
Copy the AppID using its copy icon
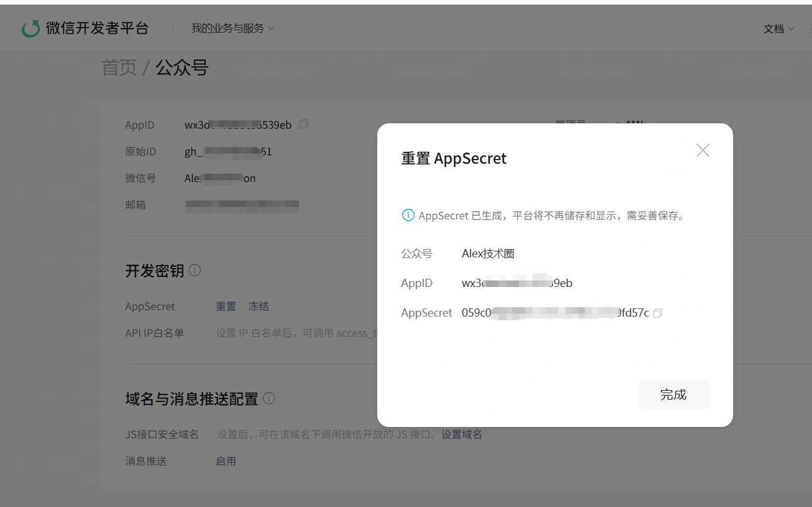pyautogui.click(x=303, y=124)
